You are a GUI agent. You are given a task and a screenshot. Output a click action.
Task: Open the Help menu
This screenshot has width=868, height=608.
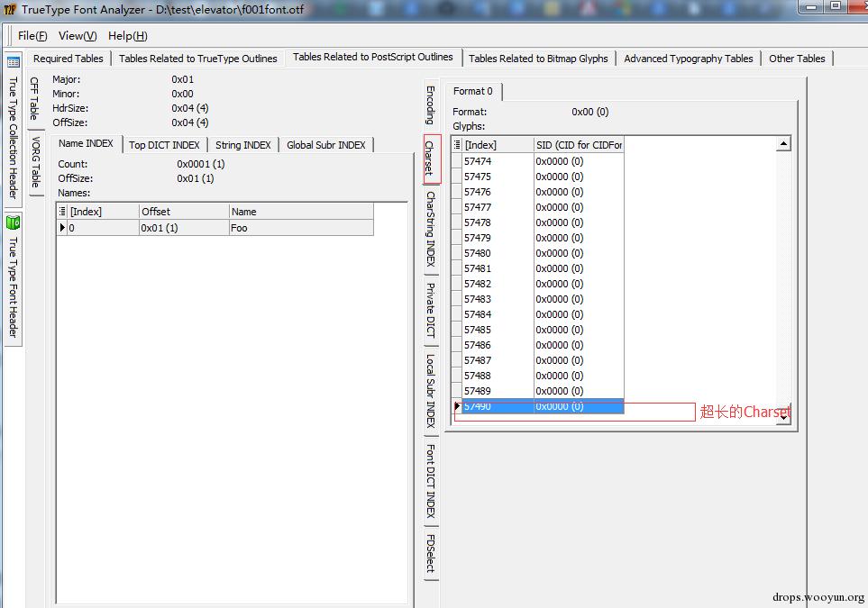(x=127, y=36)
